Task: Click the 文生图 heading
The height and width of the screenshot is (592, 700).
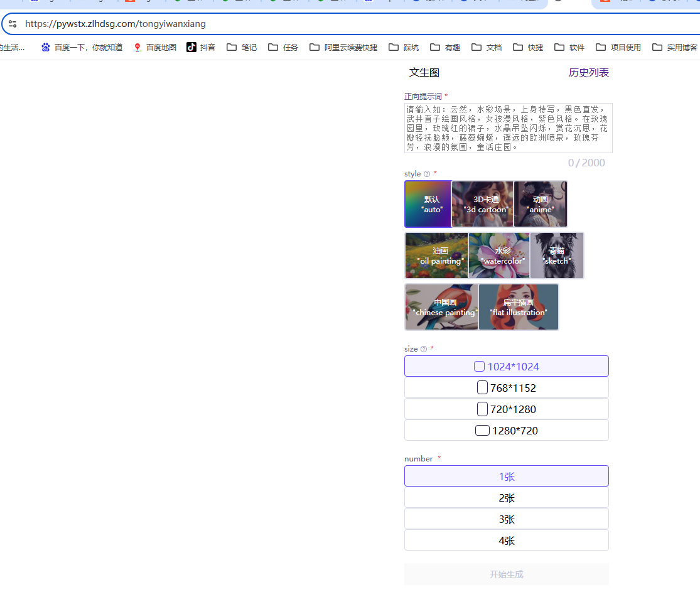Action: click(x=424, y=73)
